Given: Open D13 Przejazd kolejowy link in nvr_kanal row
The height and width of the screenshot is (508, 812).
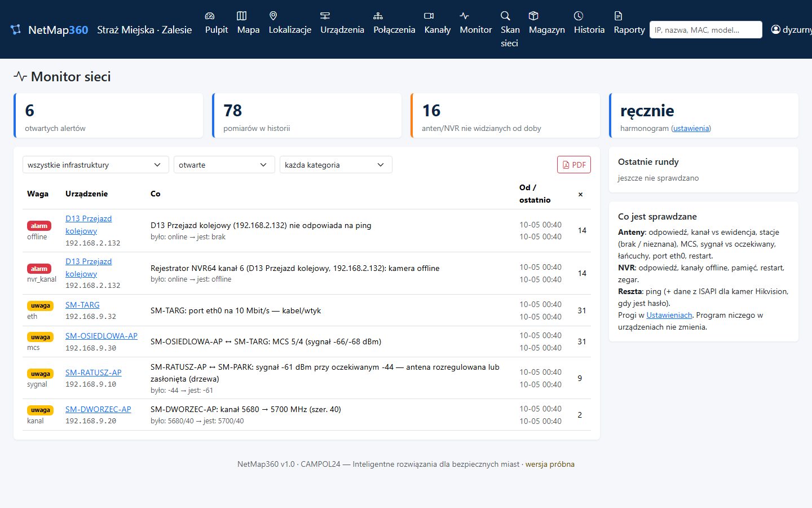Looking at the screenshot, I should (x=89, y=268).
